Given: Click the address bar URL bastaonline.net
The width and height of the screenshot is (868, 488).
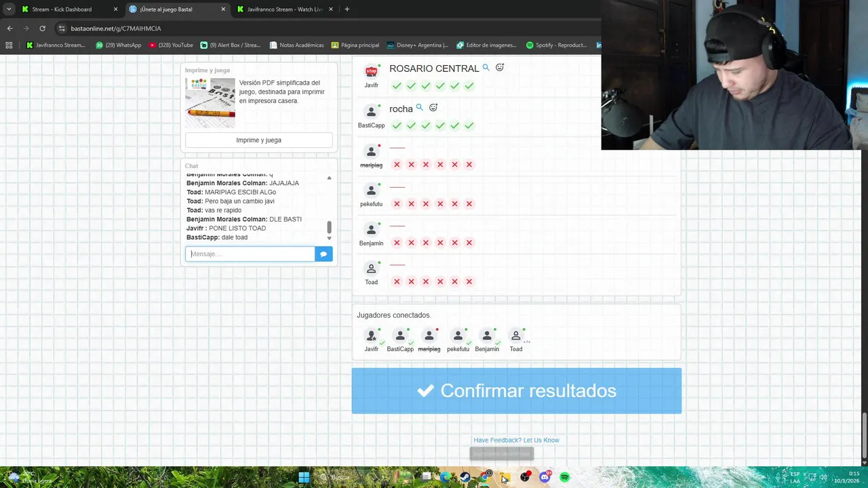Looking at the screenshot, I should pos(116,28).
